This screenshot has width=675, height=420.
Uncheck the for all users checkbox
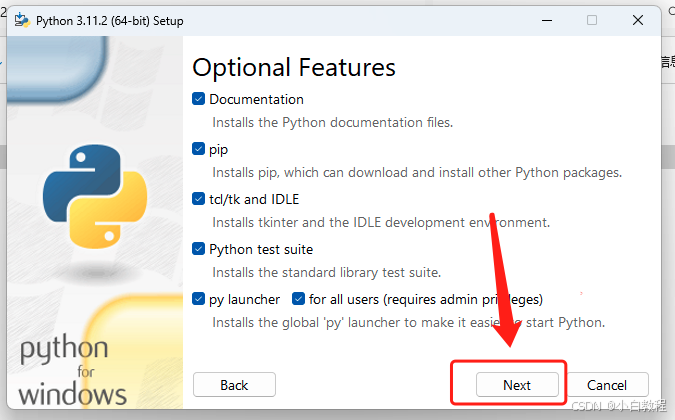(x=298, y=299)
